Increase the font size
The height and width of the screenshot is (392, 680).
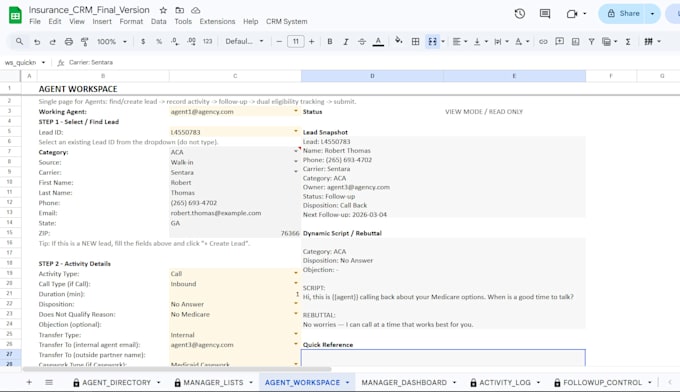pos(311,42)
